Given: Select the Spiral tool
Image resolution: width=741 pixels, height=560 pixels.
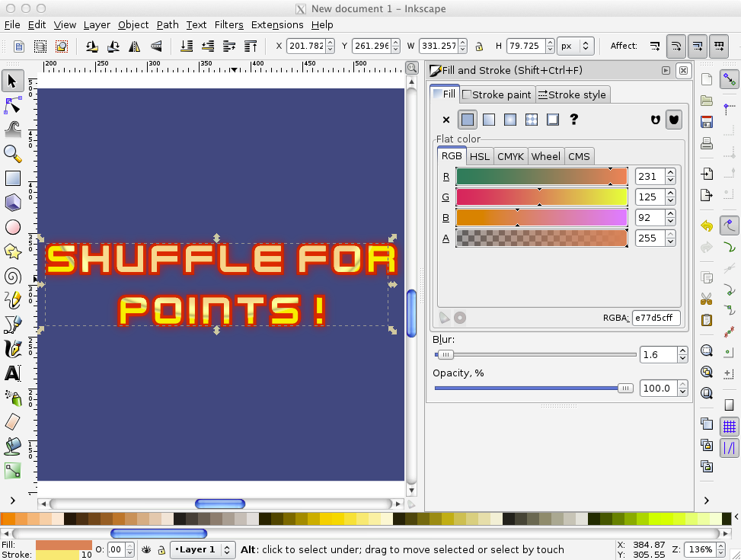Looking at the screenshot, I should [x=12, y=276].
